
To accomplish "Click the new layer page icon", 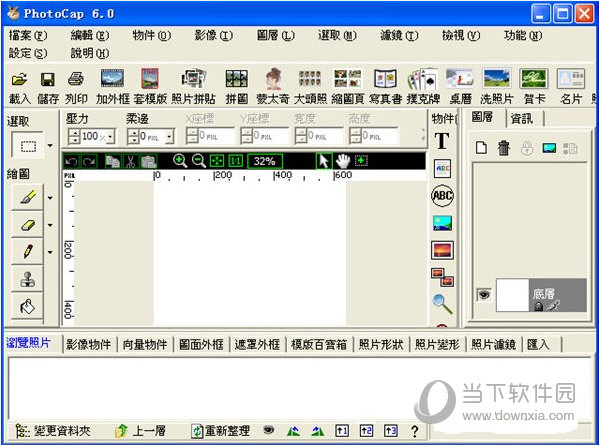I will point(481,147).
